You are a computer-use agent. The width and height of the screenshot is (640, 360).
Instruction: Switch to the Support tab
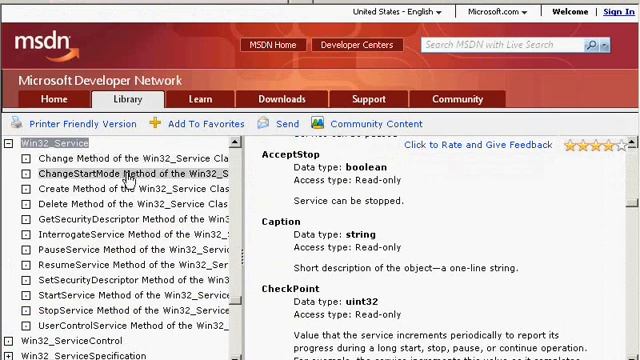[369, 99]
